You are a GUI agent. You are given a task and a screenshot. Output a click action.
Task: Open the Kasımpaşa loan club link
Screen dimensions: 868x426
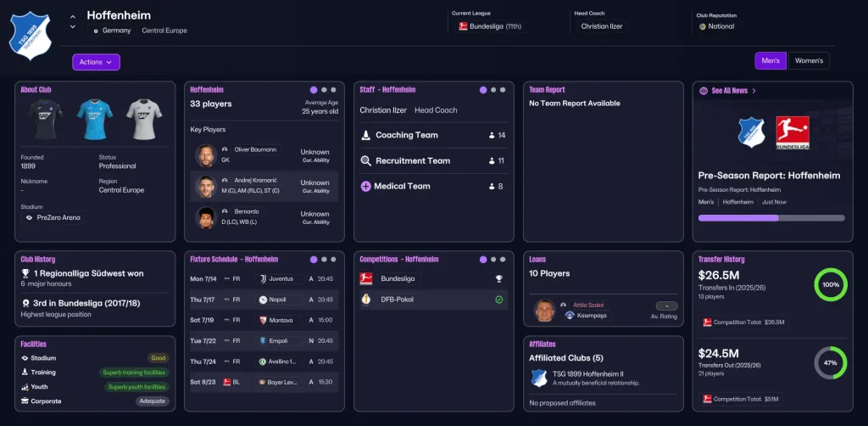point(586,316)
